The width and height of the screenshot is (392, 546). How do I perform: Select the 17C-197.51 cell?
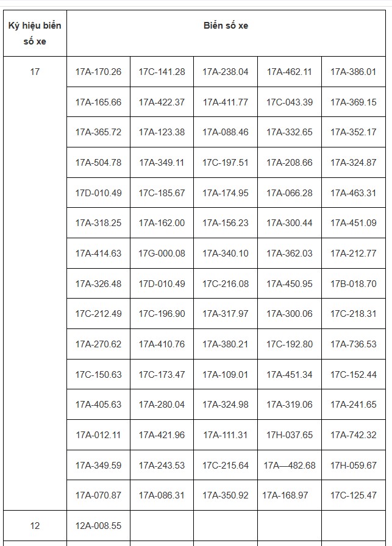point(226,162)
